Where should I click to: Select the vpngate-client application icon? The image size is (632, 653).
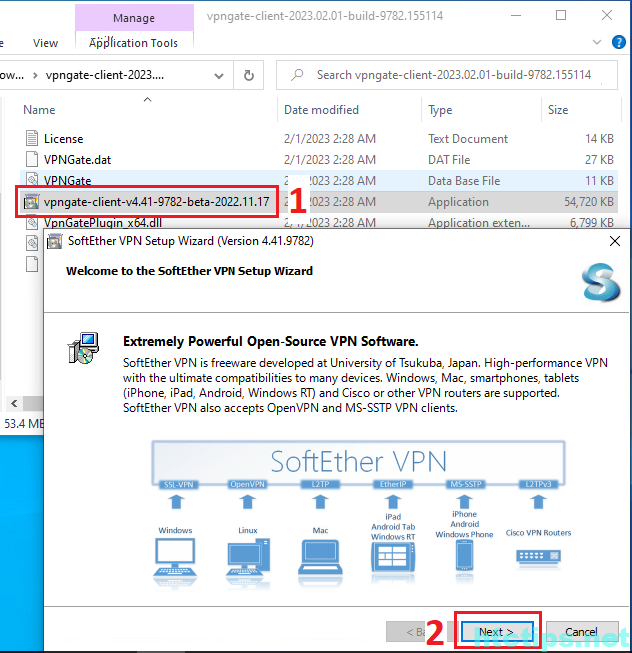31,202
